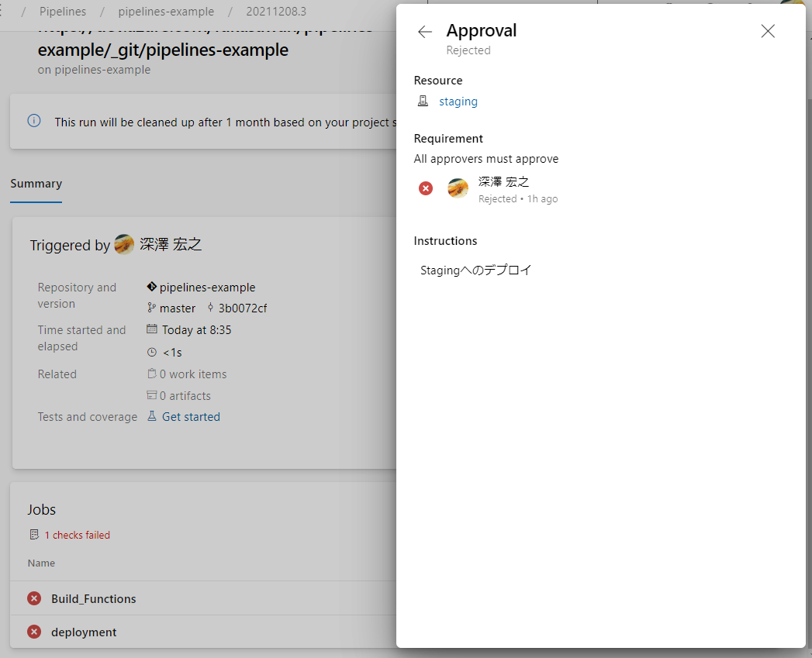Click the clipboard icon beside work items
This screenshot has width=812, height=658.
(152, 374)
